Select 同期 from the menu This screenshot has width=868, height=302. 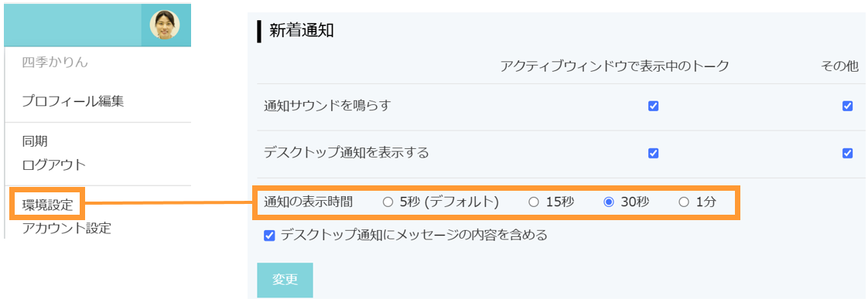pos(35,141)
